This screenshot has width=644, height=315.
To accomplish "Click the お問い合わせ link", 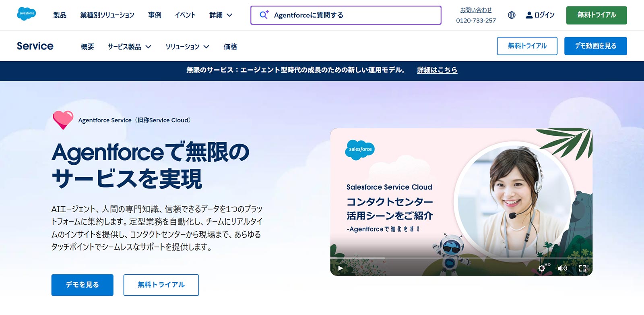I will 476,10.
